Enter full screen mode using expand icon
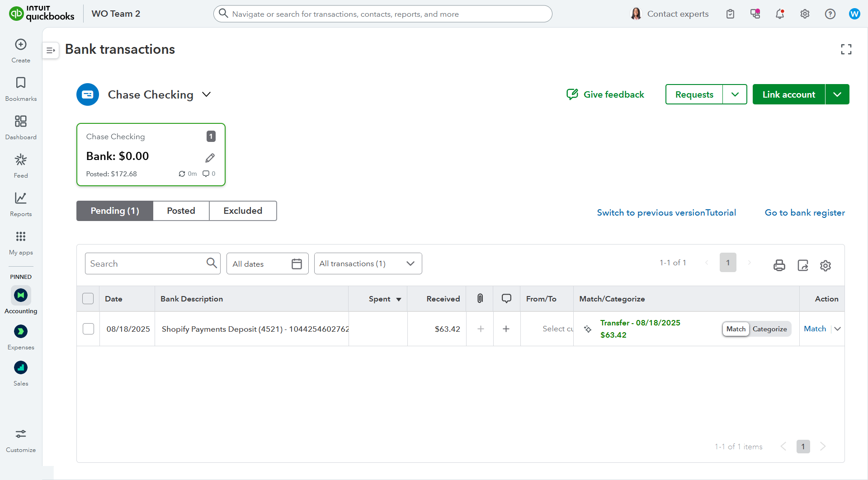 (x=846, y=49)
